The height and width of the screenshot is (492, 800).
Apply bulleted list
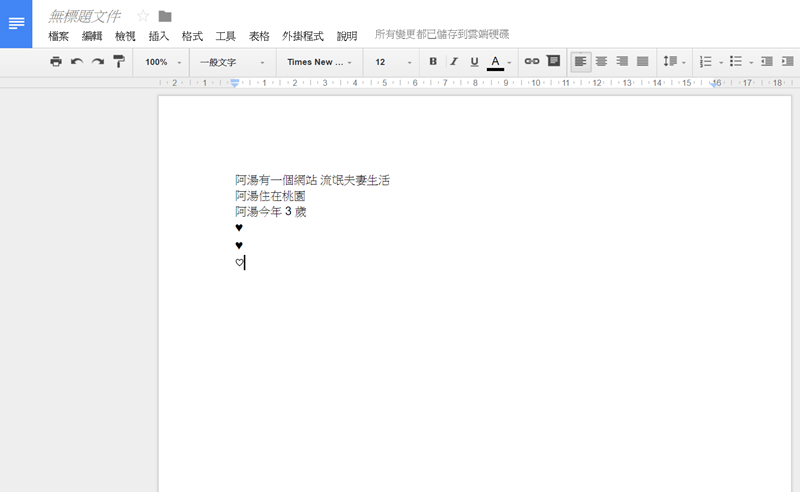[x=736, y=62]
